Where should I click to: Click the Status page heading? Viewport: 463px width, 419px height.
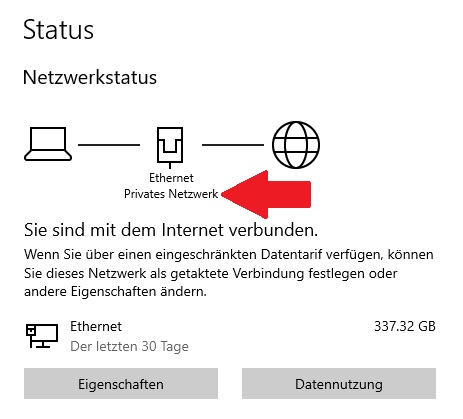pyautogui.click(x=59, y=30)
